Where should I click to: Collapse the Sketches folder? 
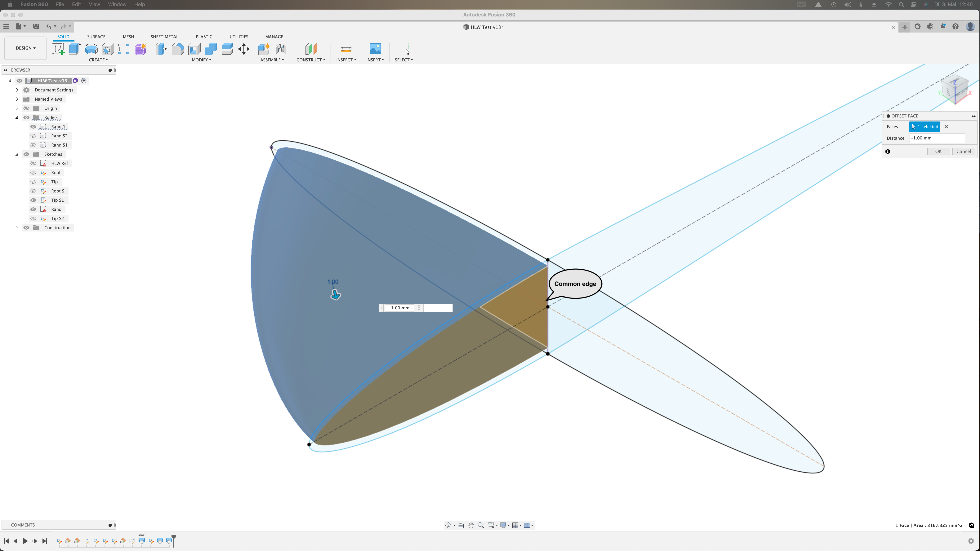click(17, 154)
